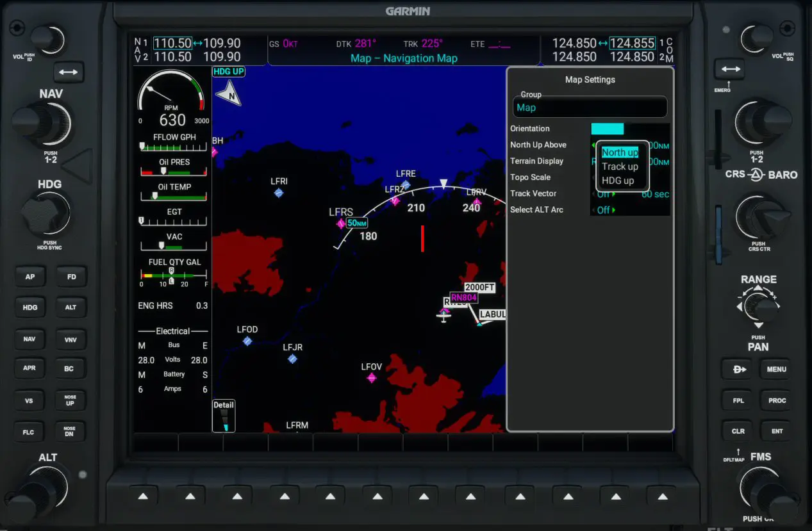The width and height of the screenshot is (812, 531).
Task: Toggle the VNV mode button
Action: coord(71,339)
